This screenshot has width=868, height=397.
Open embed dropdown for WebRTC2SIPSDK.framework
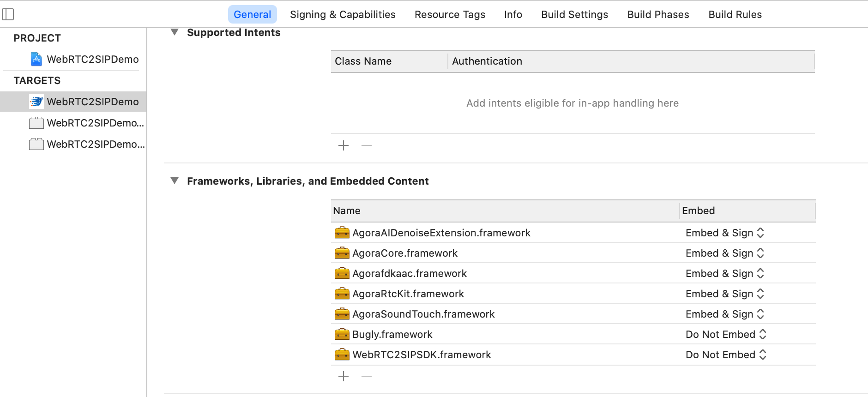762,355
